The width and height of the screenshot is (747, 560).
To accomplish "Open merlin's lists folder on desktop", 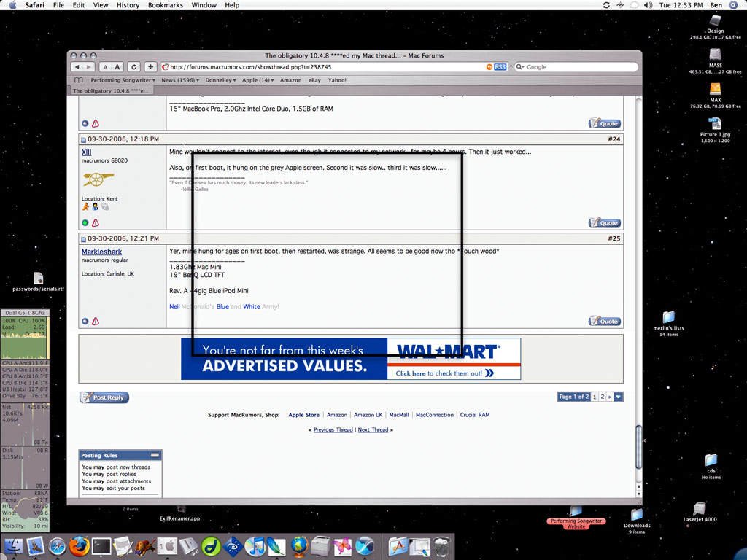I will click(x=668, y=318).
